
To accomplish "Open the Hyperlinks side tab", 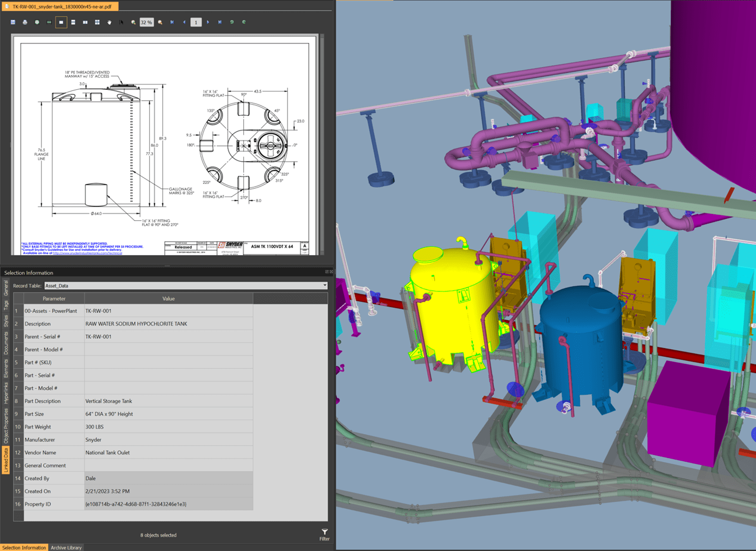I will click(x=6, y=394).
